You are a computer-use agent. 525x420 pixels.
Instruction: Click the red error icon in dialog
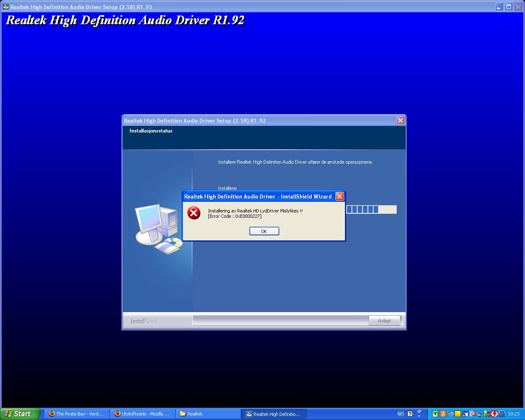point(194,213)
